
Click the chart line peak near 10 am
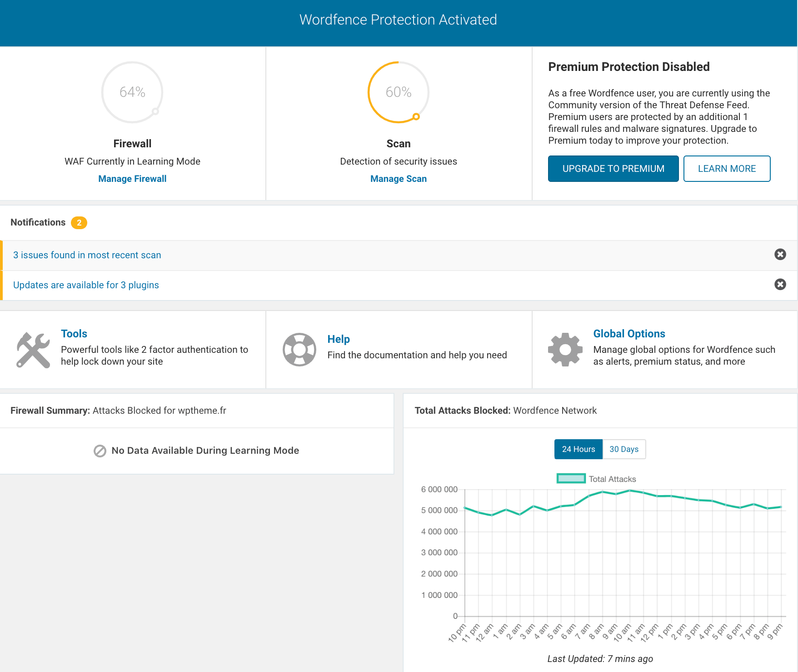[x=630, y=491]
